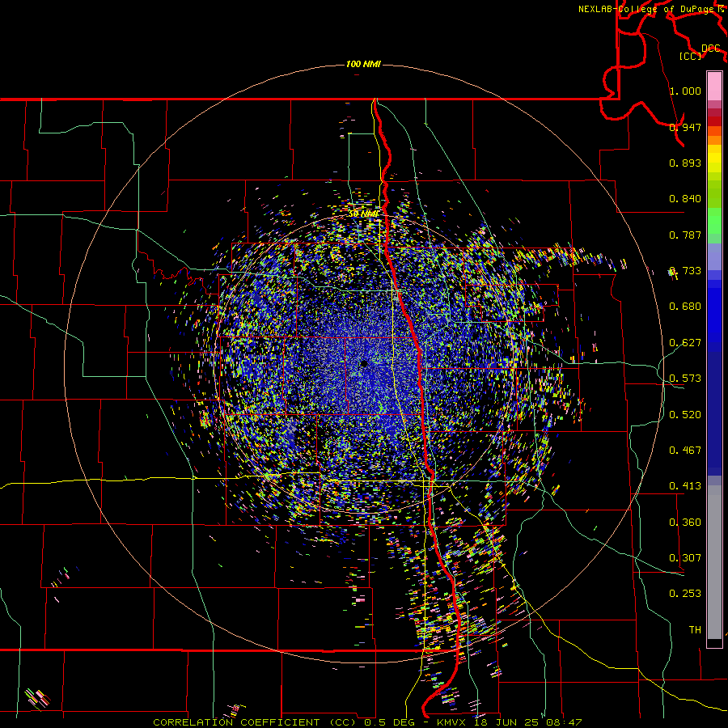Click the black radar site dot at center

pos(364,364)
